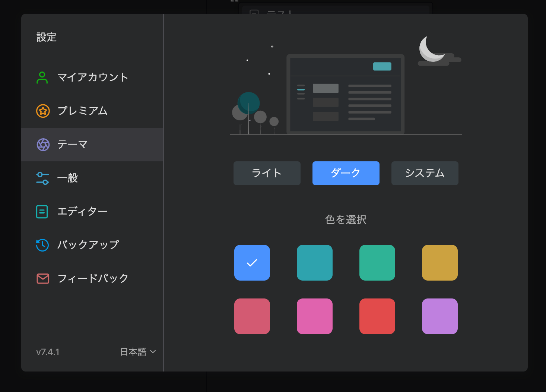
Task: Expand the language selector chevron
Action: tap(153, 352)
